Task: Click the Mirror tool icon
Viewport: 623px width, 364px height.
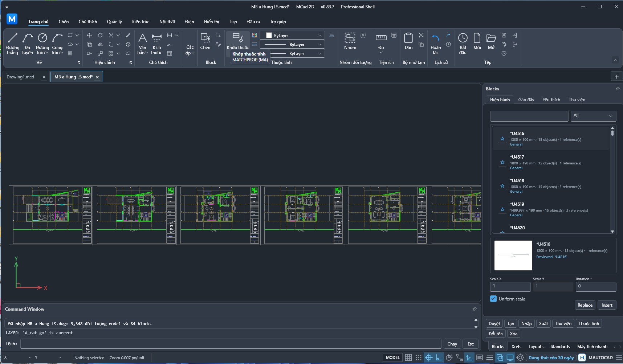Action: coord(100,44)
